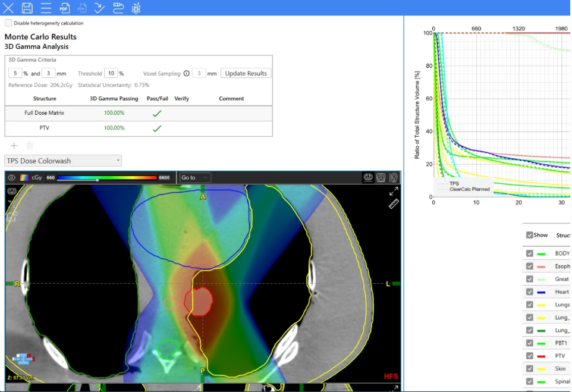
Task: Add a structure with the plus icon
Action: click(14, 146)
